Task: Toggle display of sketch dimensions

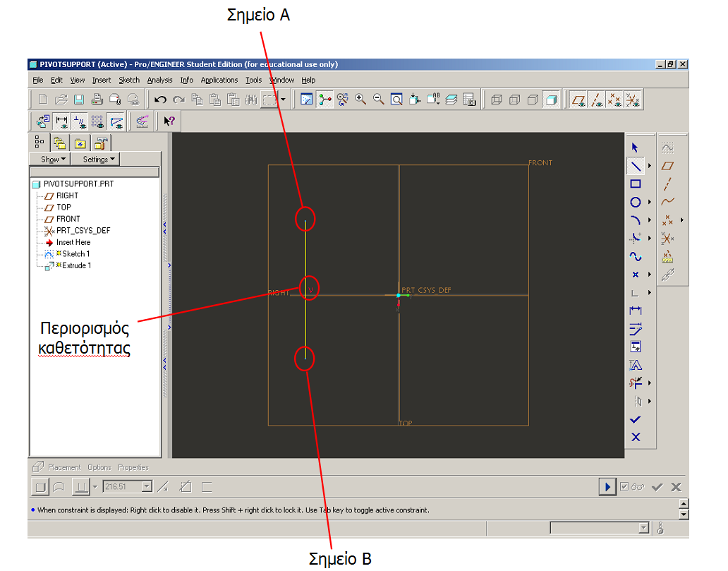Action: coord(62,121)
